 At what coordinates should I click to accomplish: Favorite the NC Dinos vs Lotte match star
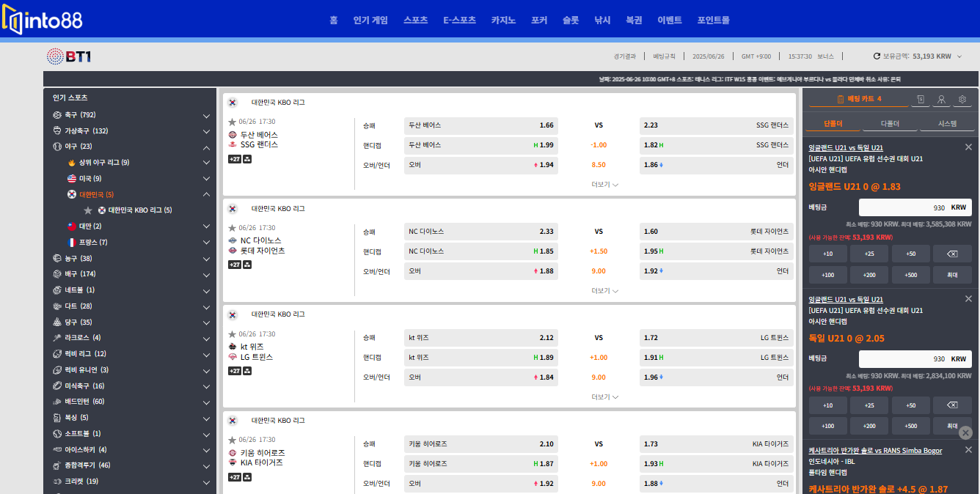(x=233, y=228)
